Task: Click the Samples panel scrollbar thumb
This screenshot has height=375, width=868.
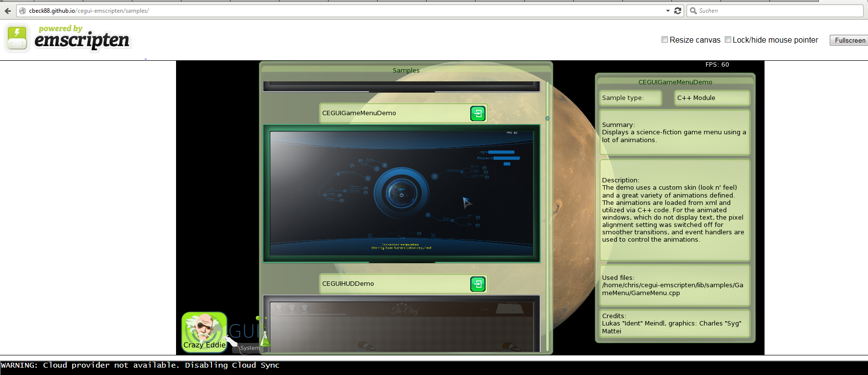Action: coord(547,118)
